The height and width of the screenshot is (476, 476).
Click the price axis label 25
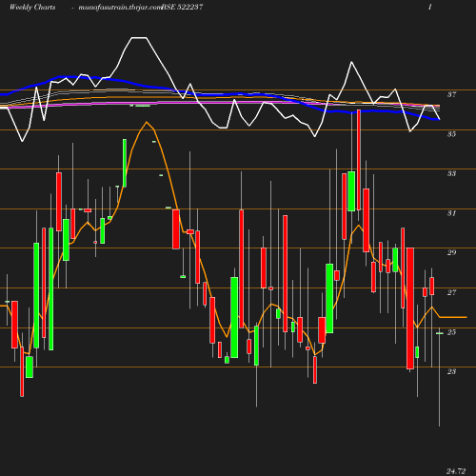pyautogui.click(x=451, y=332)
